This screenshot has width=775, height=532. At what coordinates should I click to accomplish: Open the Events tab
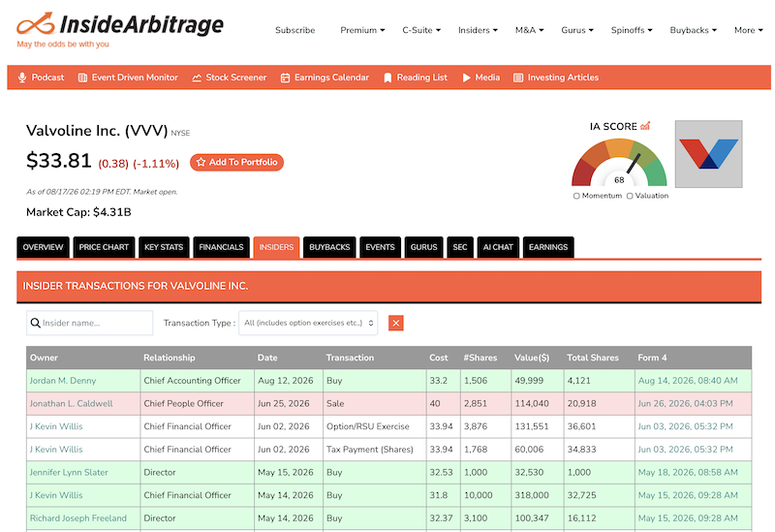(x=380, y=247)
